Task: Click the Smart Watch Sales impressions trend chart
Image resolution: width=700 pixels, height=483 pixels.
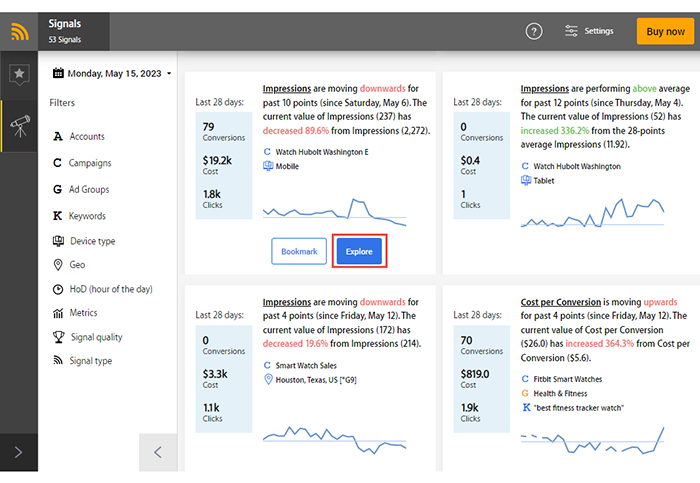Action: (334, 440)
